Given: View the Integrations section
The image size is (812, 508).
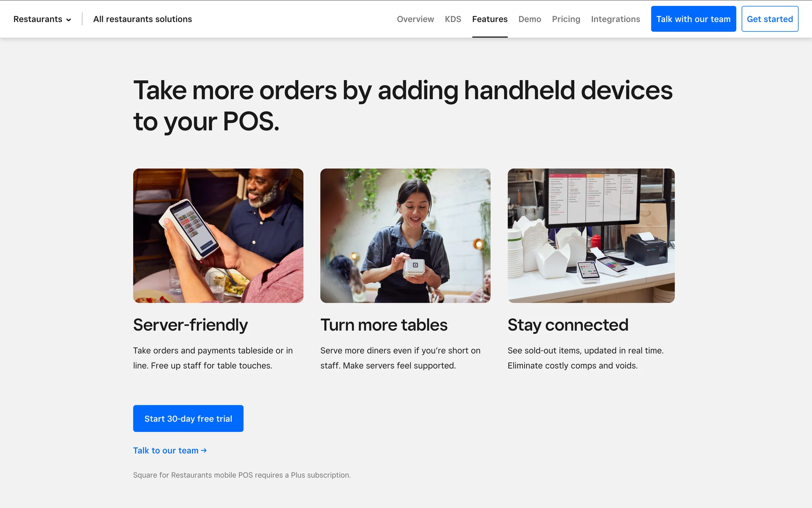Looking at the screenshot, I should (615, 19).
